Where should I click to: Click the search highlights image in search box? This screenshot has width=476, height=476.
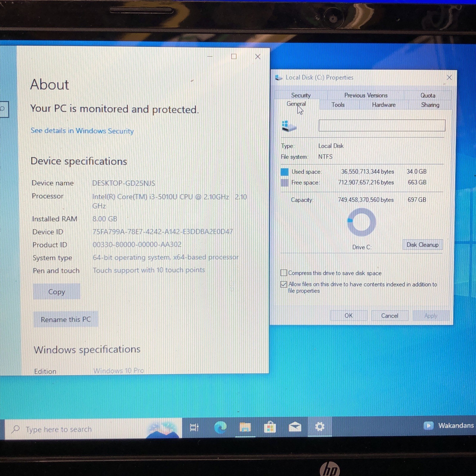[163, 429]
